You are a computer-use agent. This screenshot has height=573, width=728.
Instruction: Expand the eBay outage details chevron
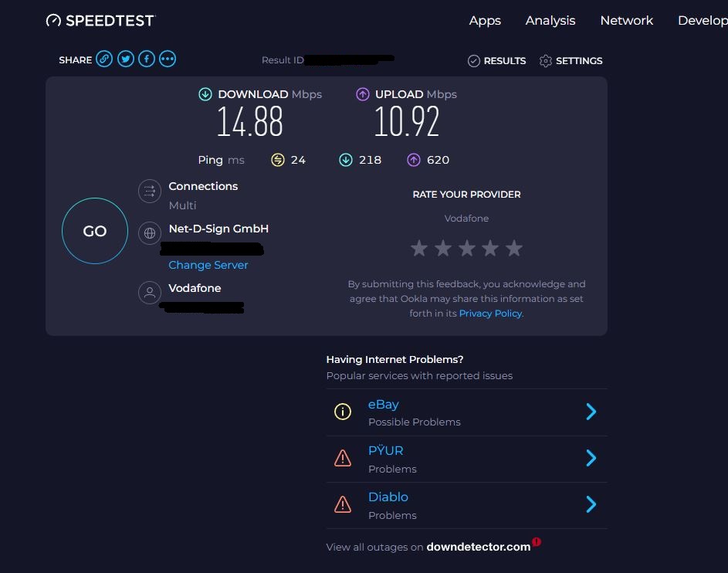click(591, 412)
